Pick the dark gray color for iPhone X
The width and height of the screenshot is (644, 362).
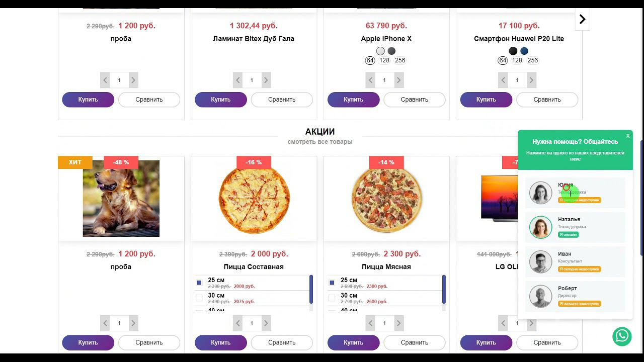pos(391,51)
